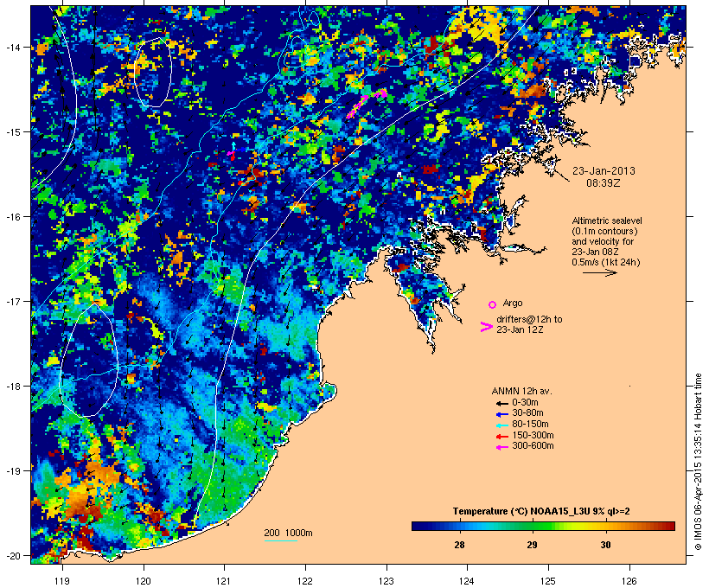Image resolution: width=709 pixels, height=588 pixels.
Task: Click colorbar tick label 29
Action: (533, 545)
